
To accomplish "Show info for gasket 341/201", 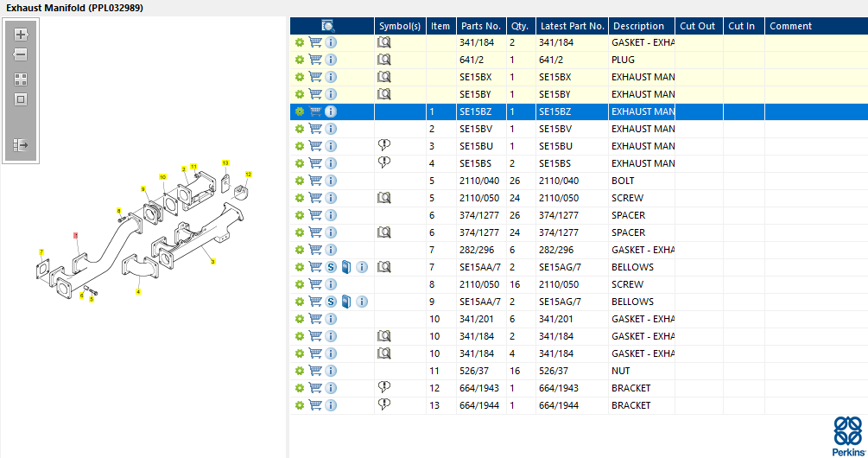I will click(x=331, y=319).
